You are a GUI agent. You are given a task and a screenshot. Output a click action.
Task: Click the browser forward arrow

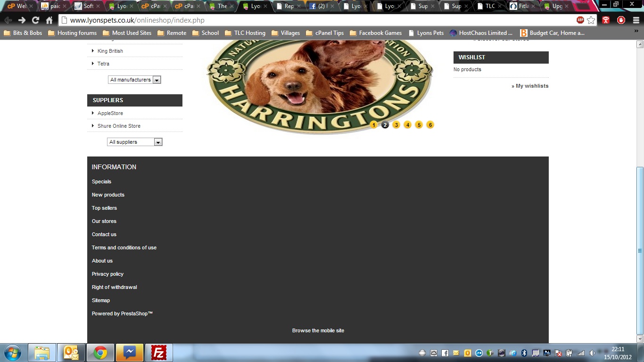22,20
